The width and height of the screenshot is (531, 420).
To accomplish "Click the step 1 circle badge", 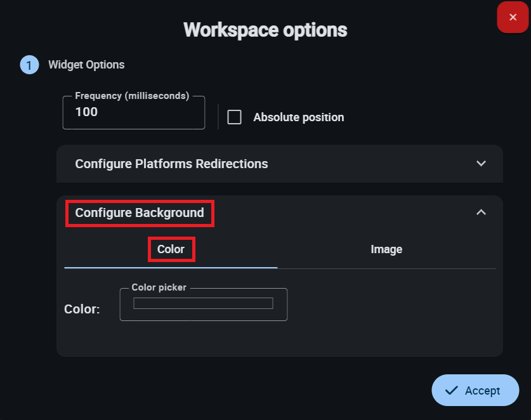I will (x=29, y=65).
